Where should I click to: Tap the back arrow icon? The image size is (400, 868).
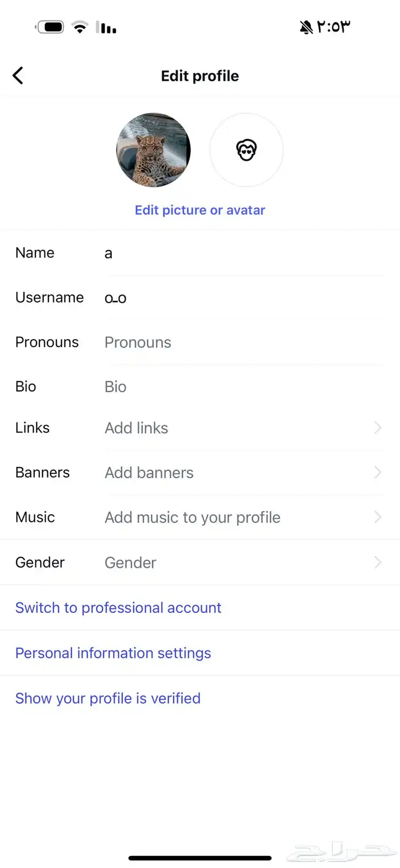[x=18, y=75]
